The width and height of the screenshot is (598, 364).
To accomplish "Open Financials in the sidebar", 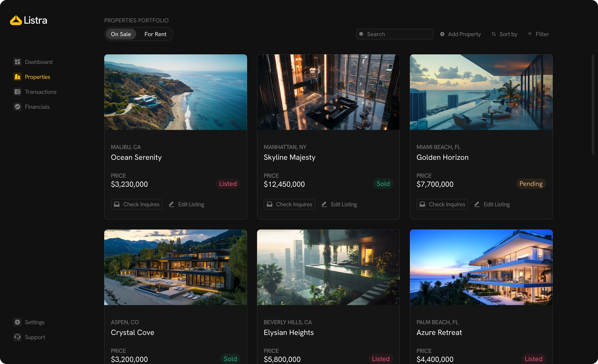I will click(x=31, y=107).
